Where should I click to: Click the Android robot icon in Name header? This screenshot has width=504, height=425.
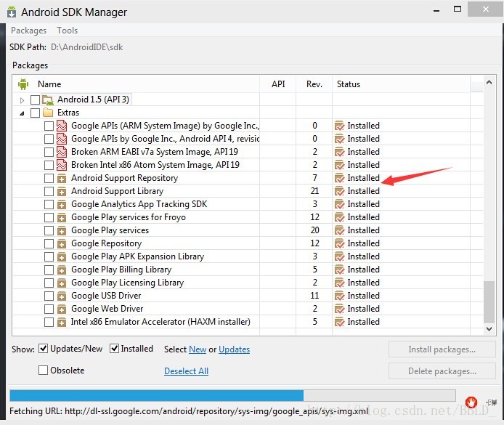(23, 84)
